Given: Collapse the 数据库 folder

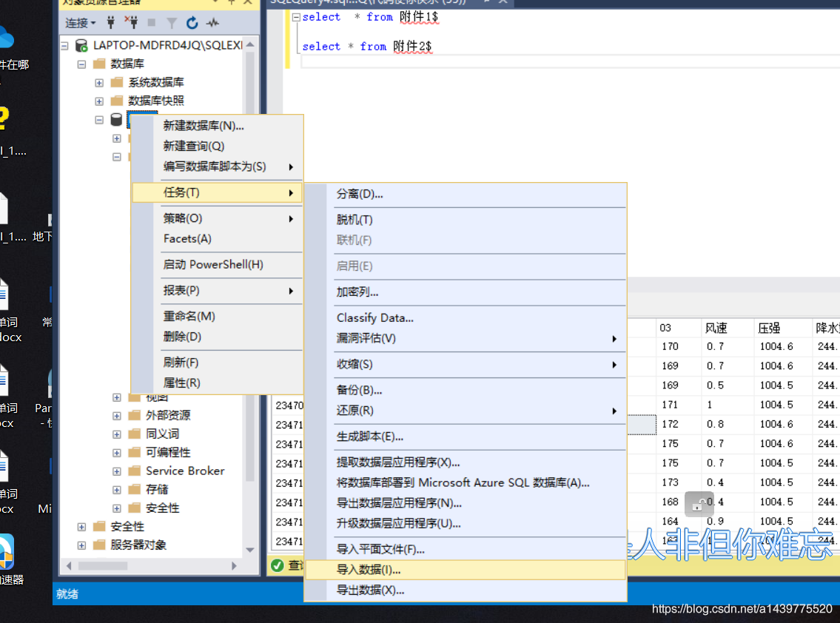Looking at the screenshot, I should (x=81, y=64).
